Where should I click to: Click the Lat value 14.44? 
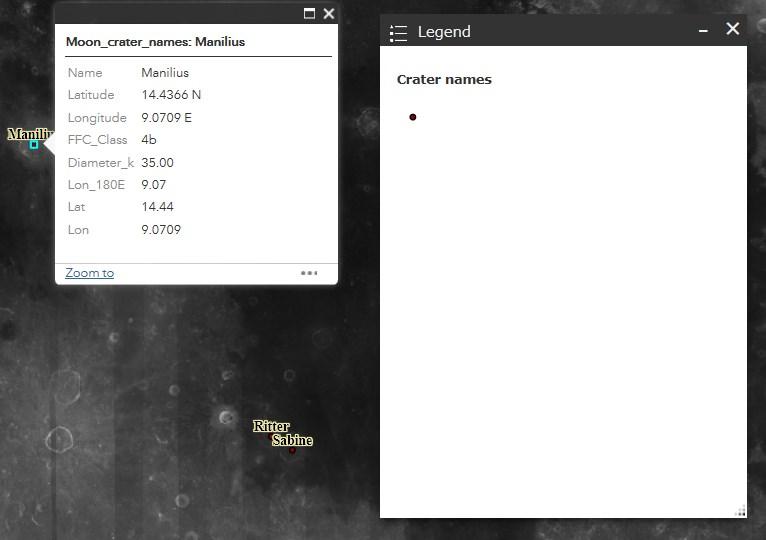(x=157, y=207)
